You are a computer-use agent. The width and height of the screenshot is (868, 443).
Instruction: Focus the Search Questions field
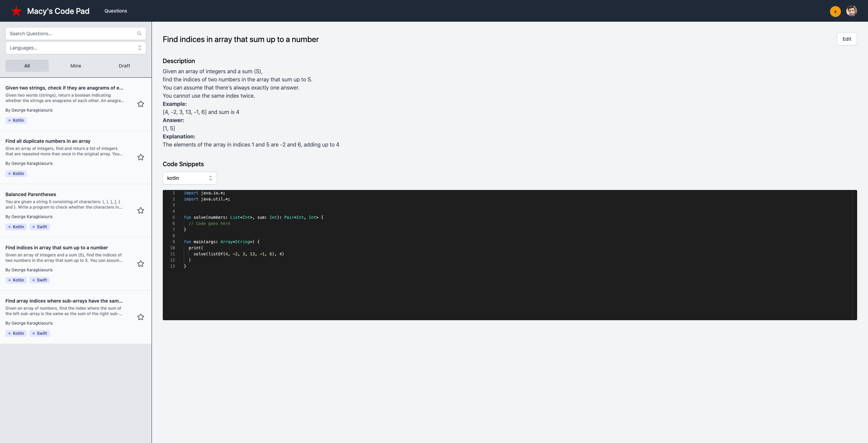pyautogui.click(x=68, y=34)
